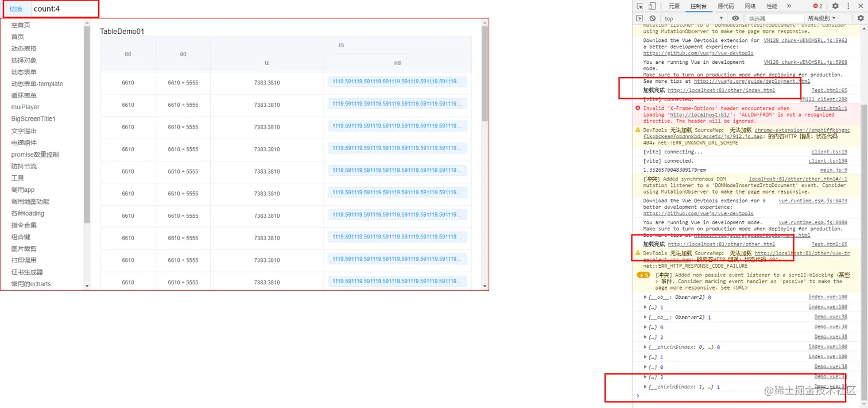Open the localhost:81/other/other.html console link

pyautogui.click(x=721, y=244)
